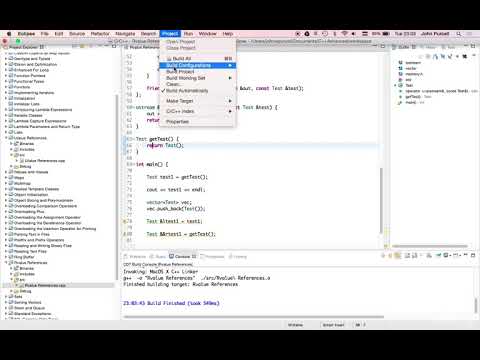Click the red window button of Eclipse
Screen dimensions: 480x360
[x=5, y=41]
